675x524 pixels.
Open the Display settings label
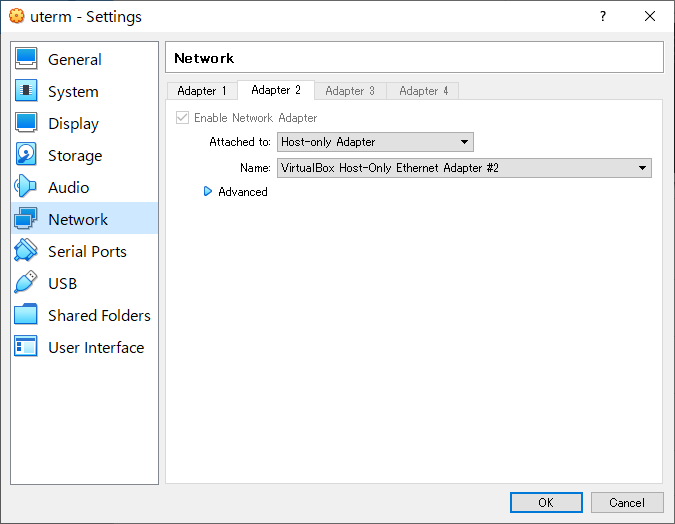(x=73, y=124)
